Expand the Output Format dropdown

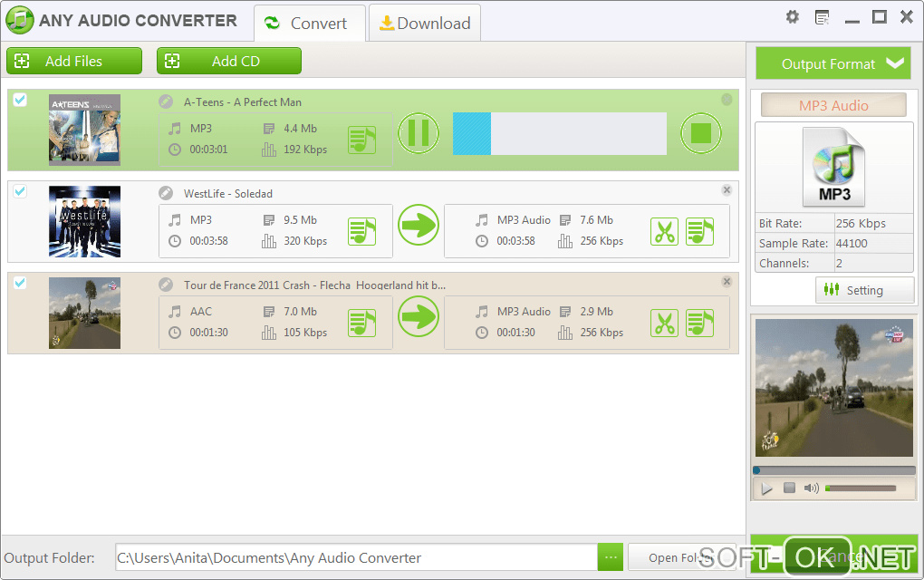pos(833,63)
